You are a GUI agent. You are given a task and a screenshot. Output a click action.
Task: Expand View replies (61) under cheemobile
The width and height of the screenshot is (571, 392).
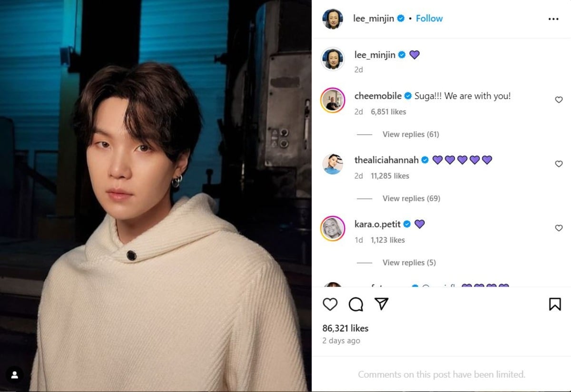pyautogui.click(x=411, y=134)
